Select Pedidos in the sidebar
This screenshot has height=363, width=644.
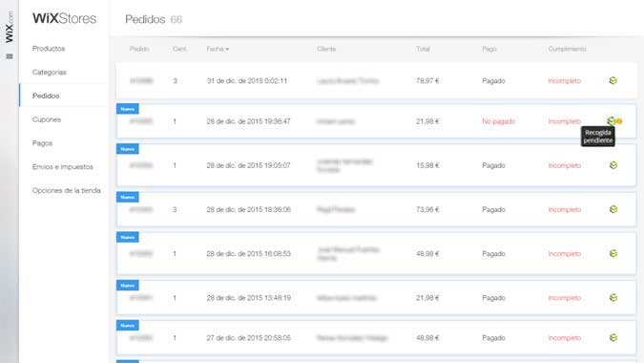(x=46, y=96)
